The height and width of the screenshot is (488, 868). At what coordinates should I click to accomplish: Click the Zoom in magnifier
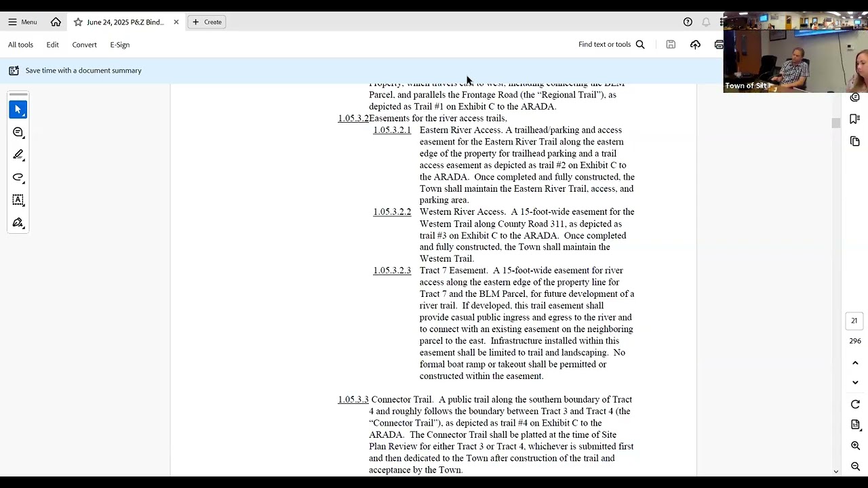[x=855, y=446]
